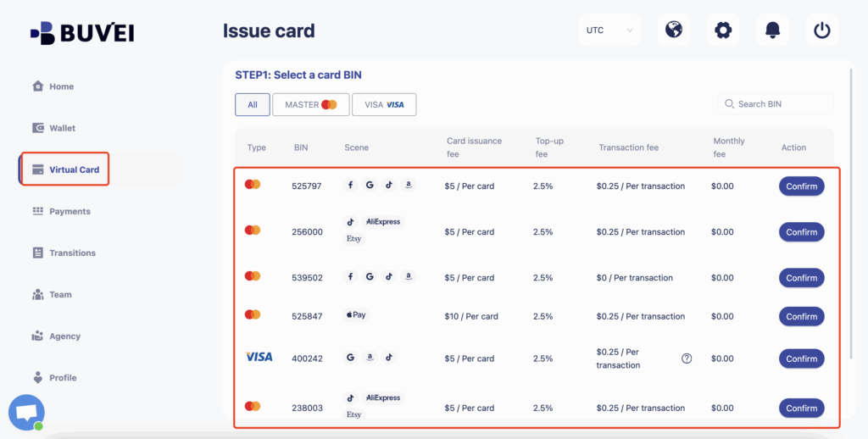The width and height of the screenshot is (868, 439).
Task: Open settings via the gear icon
Action: coord(723,31)
